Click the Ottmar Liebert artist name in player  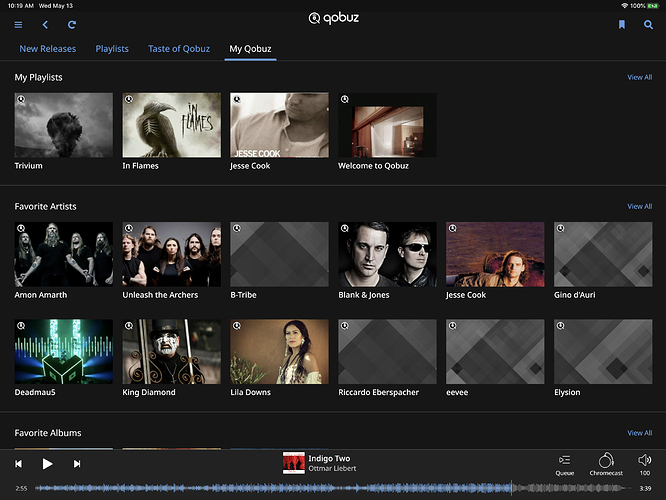(x=332, y=469)
